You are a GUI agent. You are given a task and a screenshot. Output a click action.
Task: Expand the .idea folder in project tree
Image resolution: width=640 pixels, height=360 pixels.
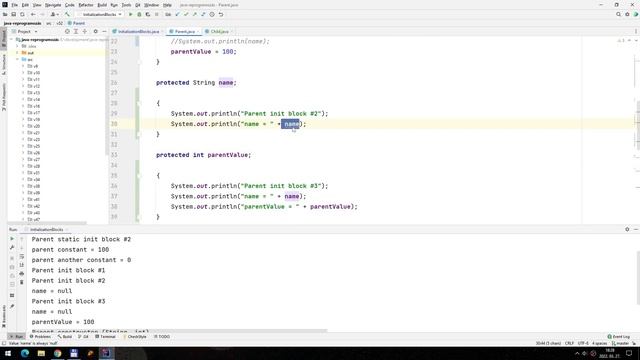click(x=17, y=46)
